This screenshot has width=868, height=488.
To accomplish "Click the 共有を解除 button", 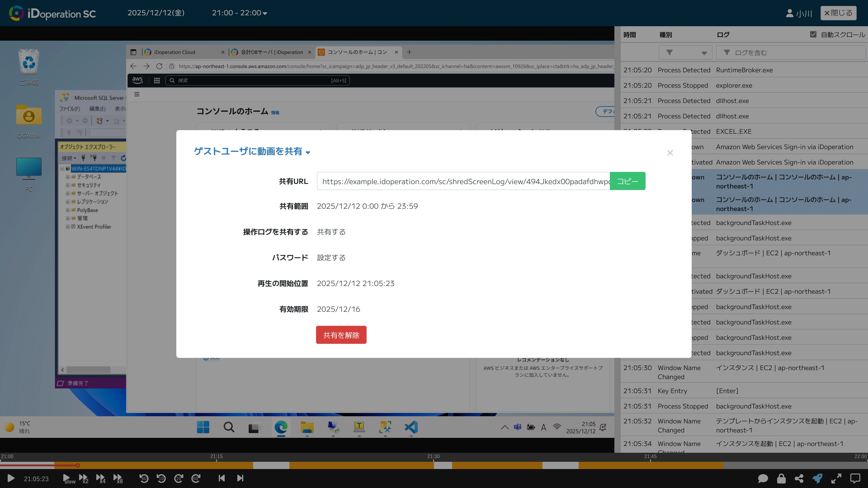I will pyautogui.click(x=341, y=334).
